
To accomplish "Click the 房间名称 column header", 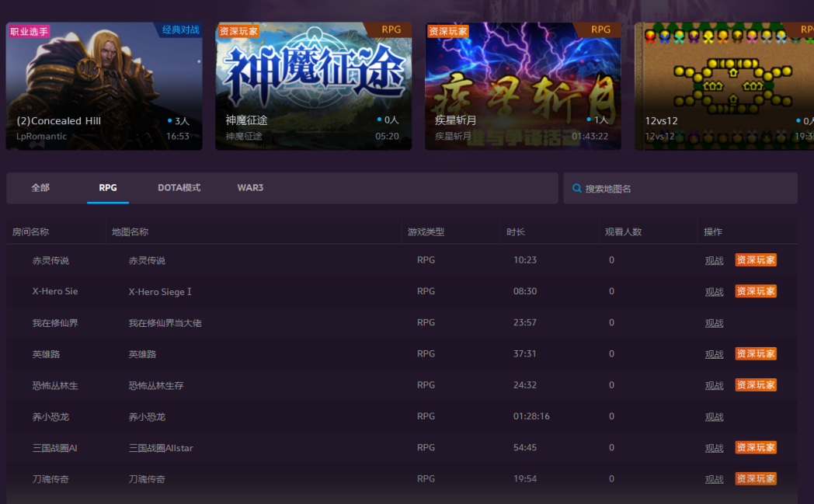I will 30,232.
